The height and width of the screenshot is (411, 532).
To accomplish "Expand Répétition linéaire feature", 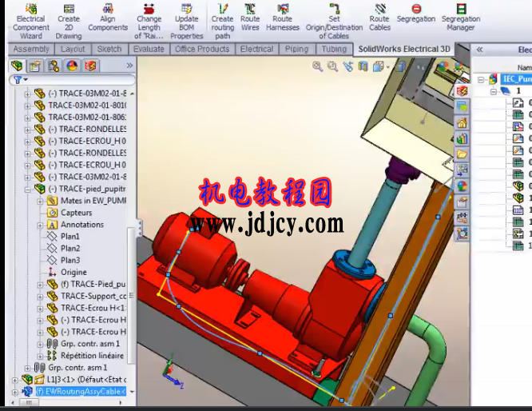I will (x=40, y=357).
